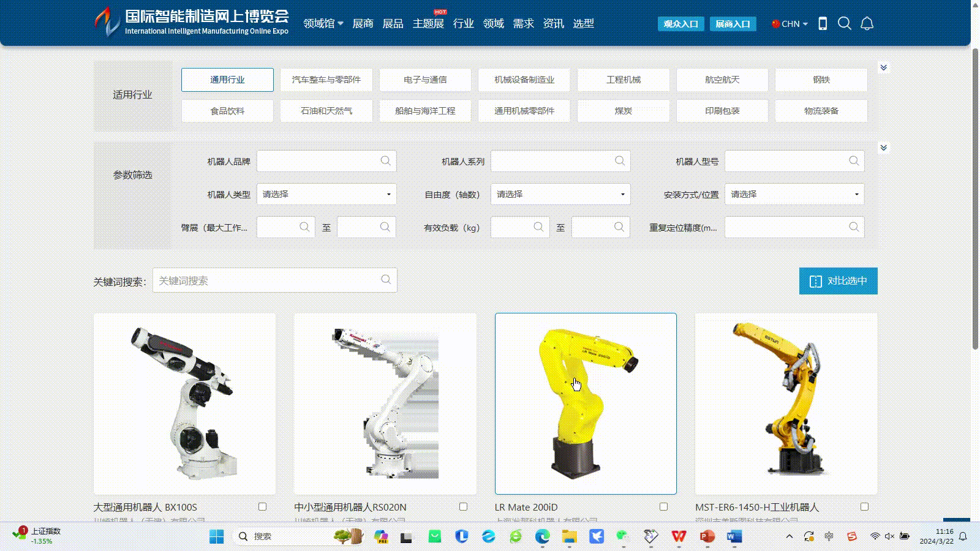Open the 机器人类型 dropdown
The width and height of the screenshot is (980, 551).
click(326, 194)
